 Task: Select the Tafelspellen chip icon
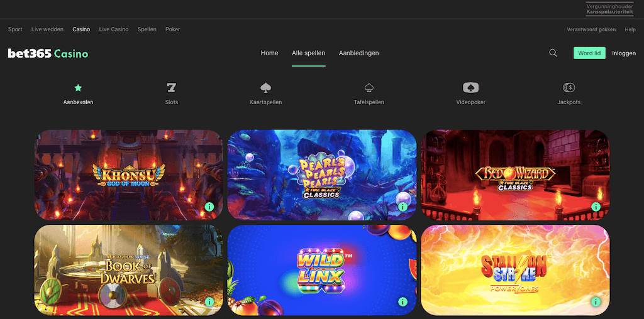(369, 87)
